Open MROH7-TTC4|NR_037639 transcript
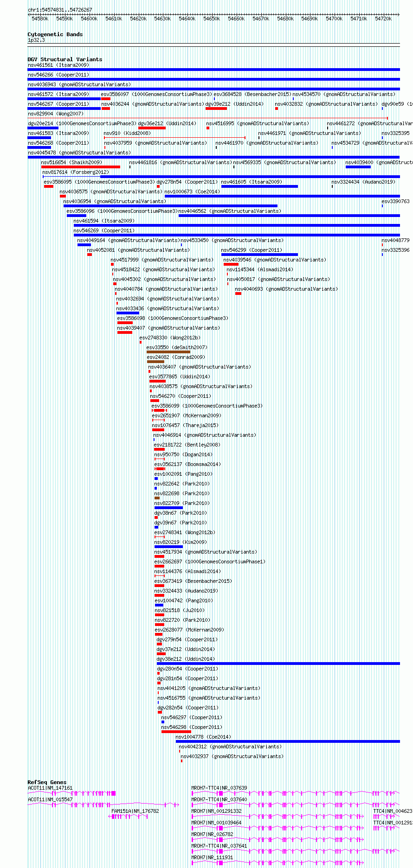This screenshot has width=413, height=868. click(x=219, y=788)
